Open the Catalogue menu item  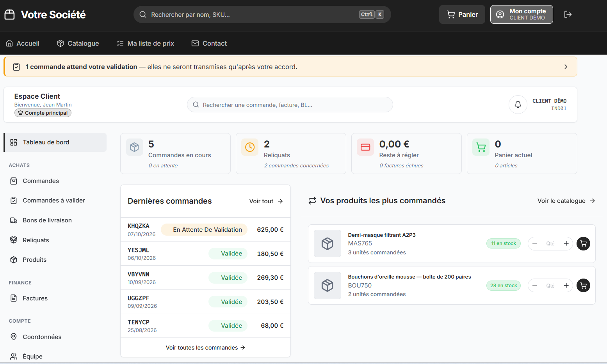pyautogui.click(x=78, y=43)
